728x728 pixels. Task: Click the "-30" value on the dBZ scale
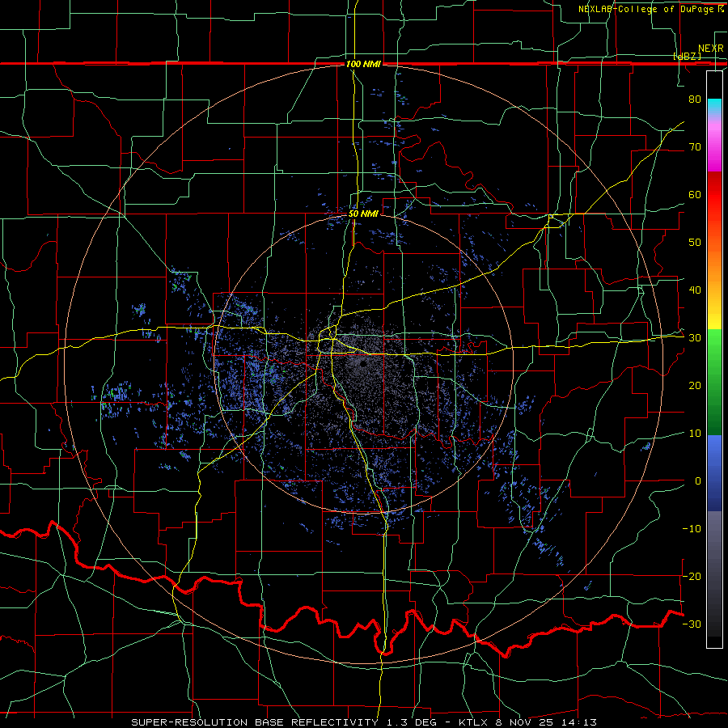point(692,624)
